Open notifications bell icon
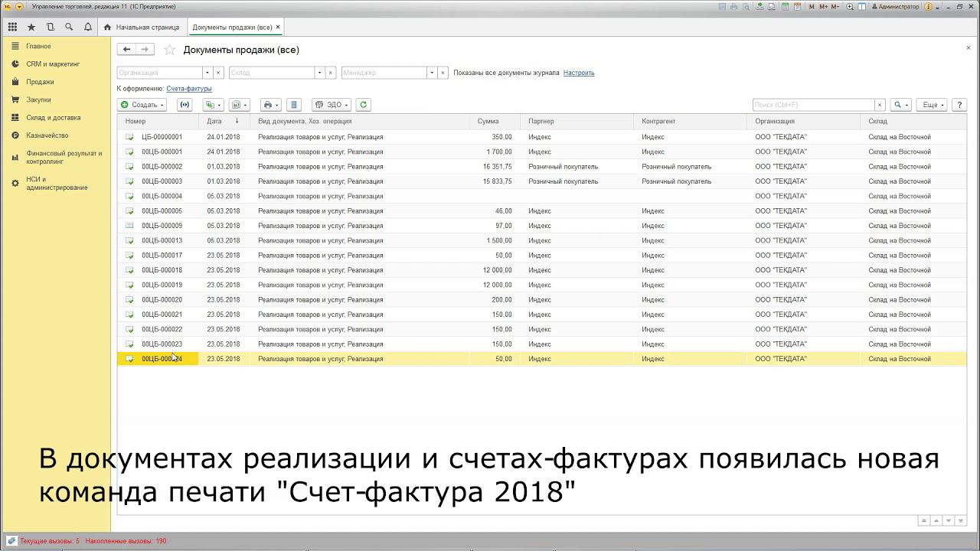This screenshot has width=980, height=551. tap(88, 27)
